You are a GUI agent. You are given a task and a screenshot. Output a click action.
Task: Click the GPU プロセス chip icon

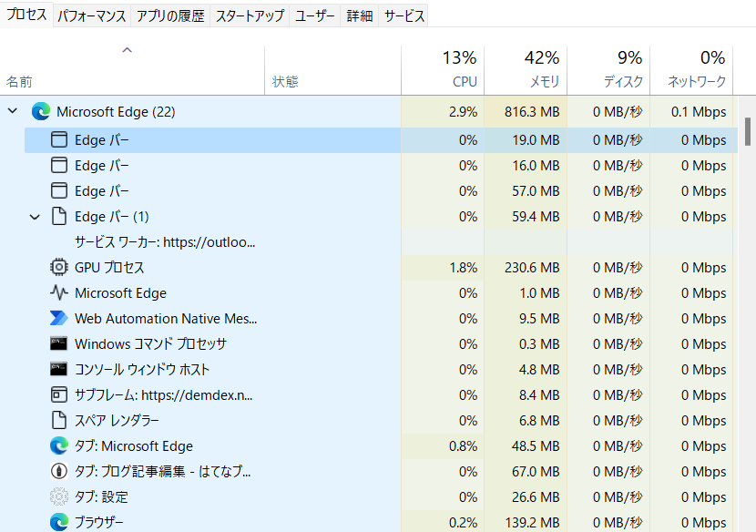[59, 267]
